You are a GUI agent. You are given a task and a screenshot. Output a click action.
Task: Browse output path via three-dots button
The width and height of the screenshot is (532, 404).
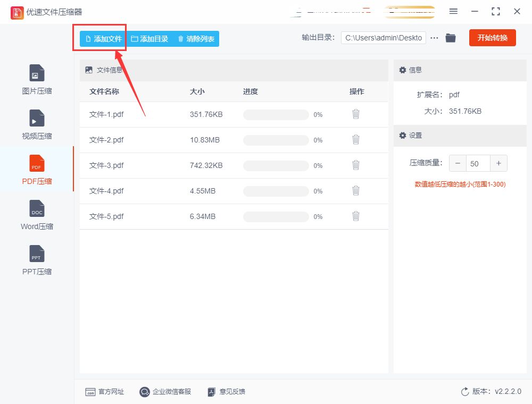point(434,38)
